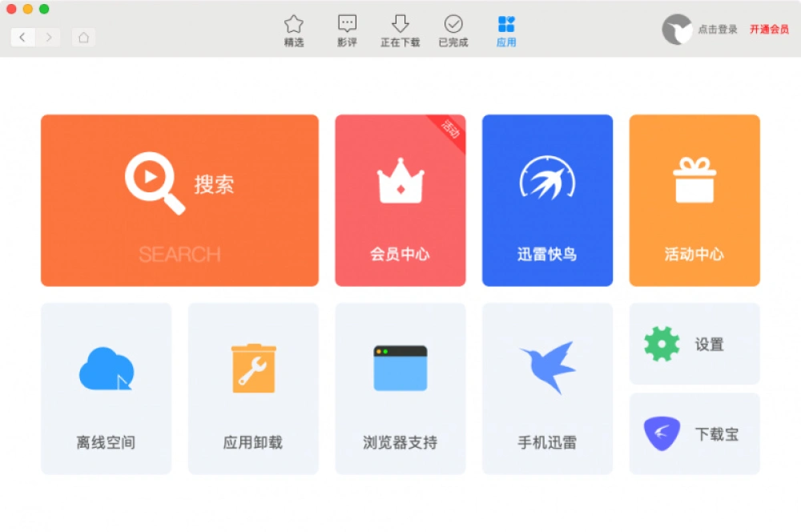The width and height of the screenshot is (801, 532).
Task: Click the purple shield 下载宝 icon
Action: 662,434
